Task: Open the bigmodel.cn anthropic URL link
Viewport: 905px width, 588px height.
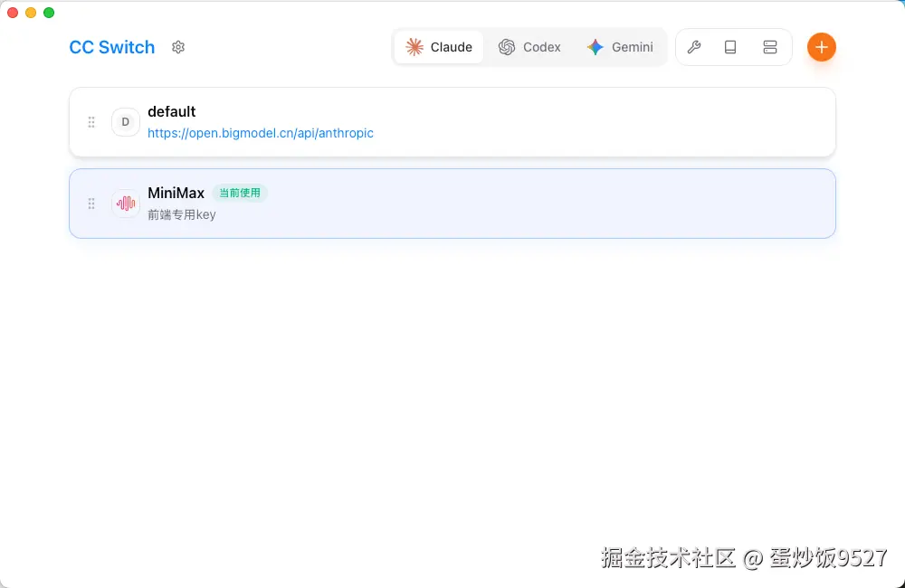Action: point(261,133)
